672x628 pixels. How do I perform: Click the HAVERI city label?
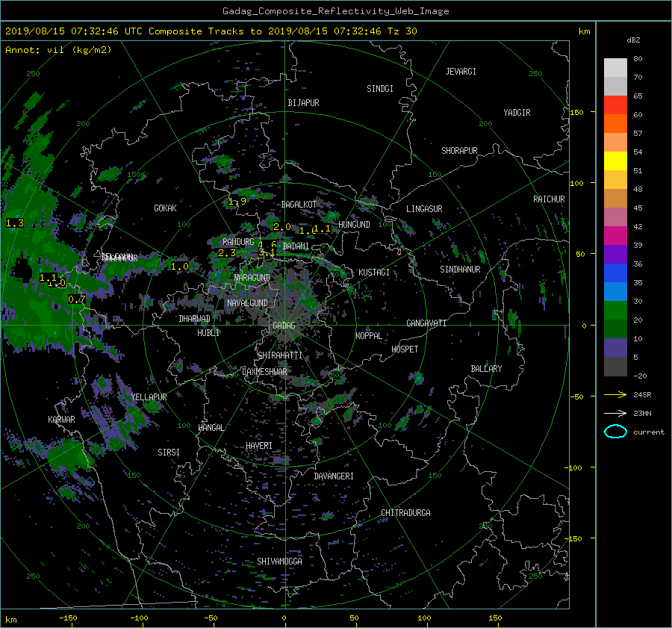[x=259, y=446]
